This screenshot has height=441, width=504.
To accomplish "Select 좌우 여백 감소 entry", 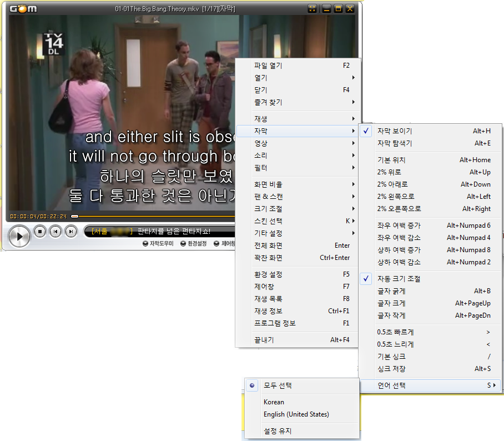I will point(430,238).
